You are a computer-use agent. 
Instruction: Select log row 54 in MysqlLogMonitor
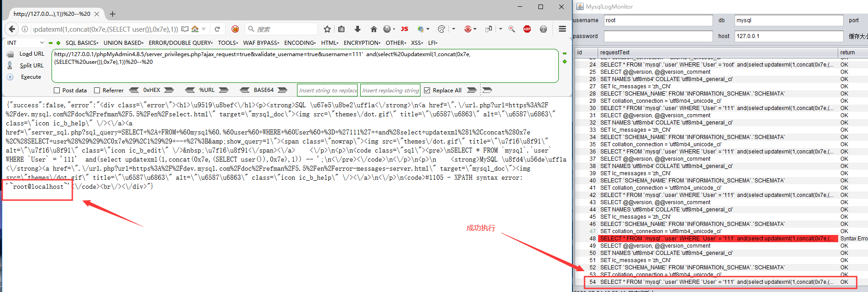pos(721,282)
